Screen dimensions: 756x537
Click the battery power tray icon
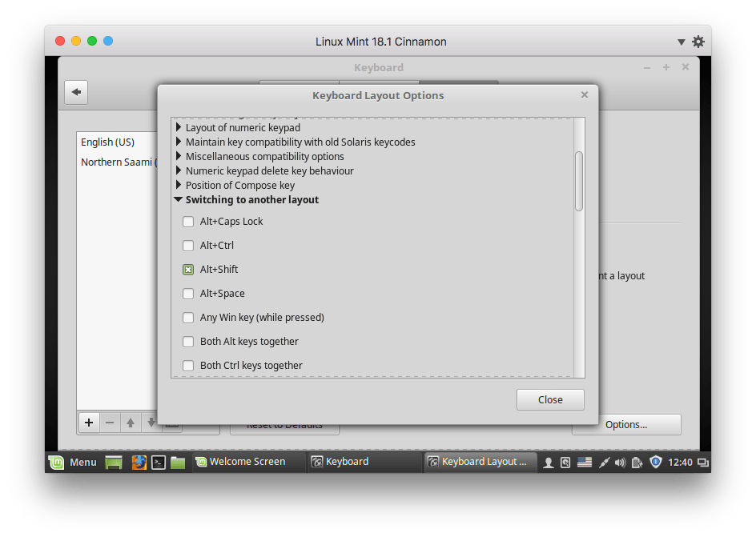click(637, 463)
